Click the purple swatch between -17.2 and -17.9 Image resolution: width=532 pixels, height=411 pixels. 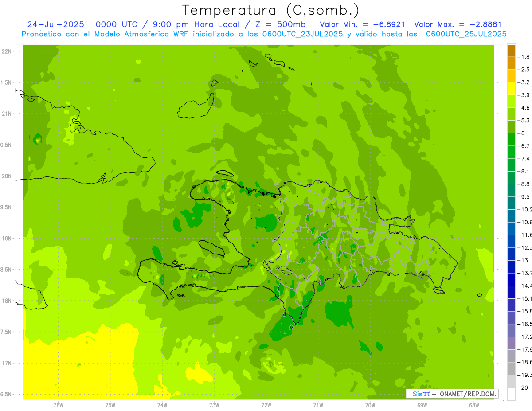point(511,343)
